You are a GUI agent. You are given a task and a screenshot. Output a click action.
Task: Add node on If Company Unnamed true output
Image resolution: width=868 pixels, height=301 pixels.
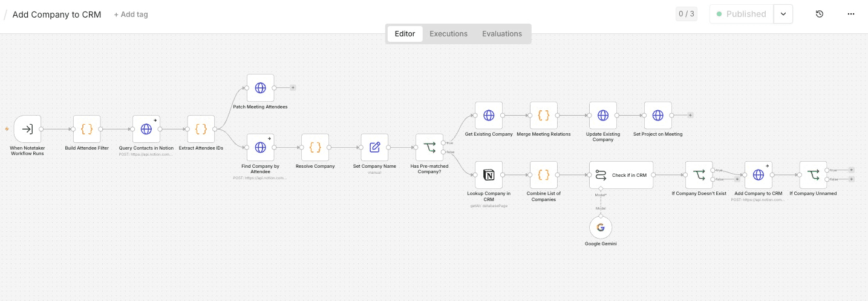(x=851, y=170)
